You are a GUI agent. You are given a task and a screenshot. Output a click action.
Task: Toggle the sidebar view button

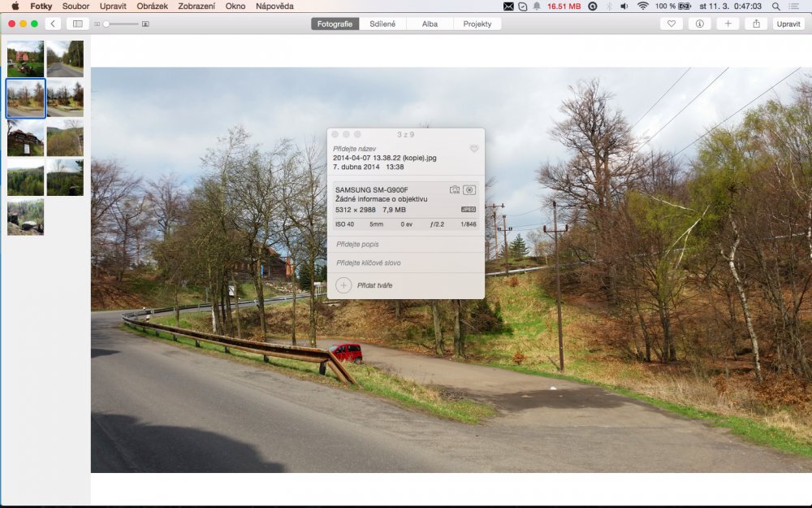coord(78,24)
